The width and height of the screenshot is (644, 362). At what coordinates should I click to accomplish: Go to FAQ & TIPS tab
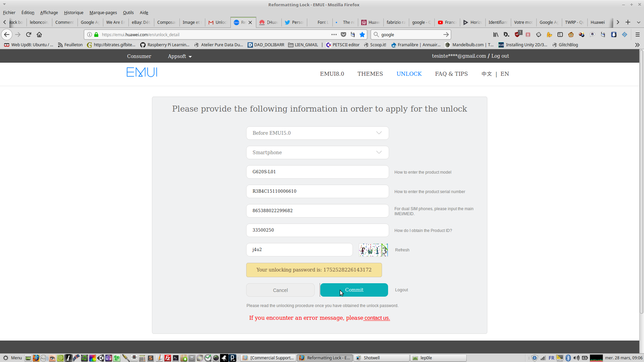pyautogui.click(x=451, y=74)
